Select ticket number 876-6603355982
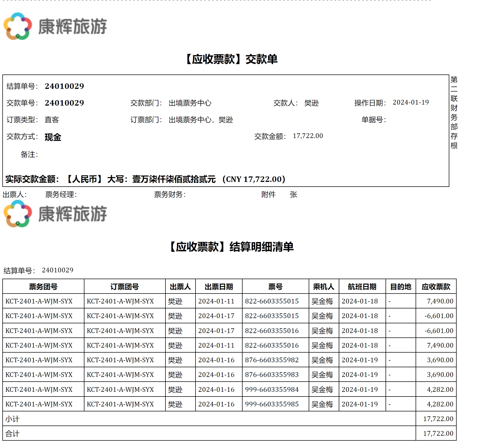The image size is (494, 448). pyautogui.click(x=272, y=360)
